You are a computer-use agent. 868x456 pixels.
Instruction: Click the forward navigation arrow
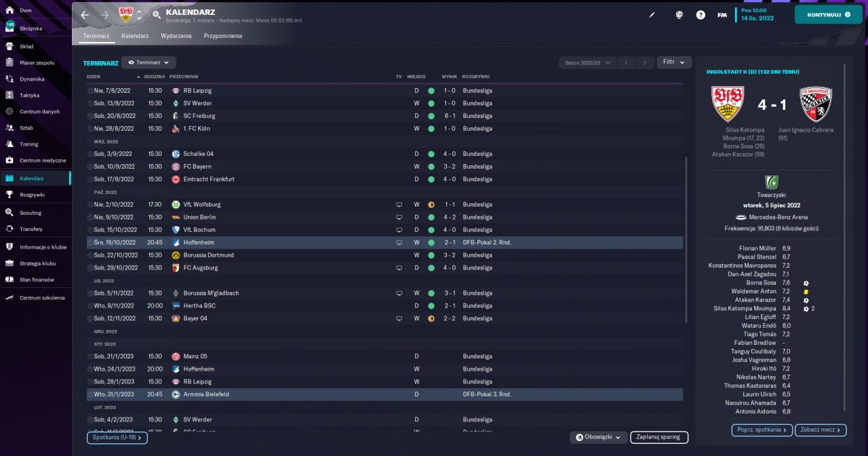(104, 14)
